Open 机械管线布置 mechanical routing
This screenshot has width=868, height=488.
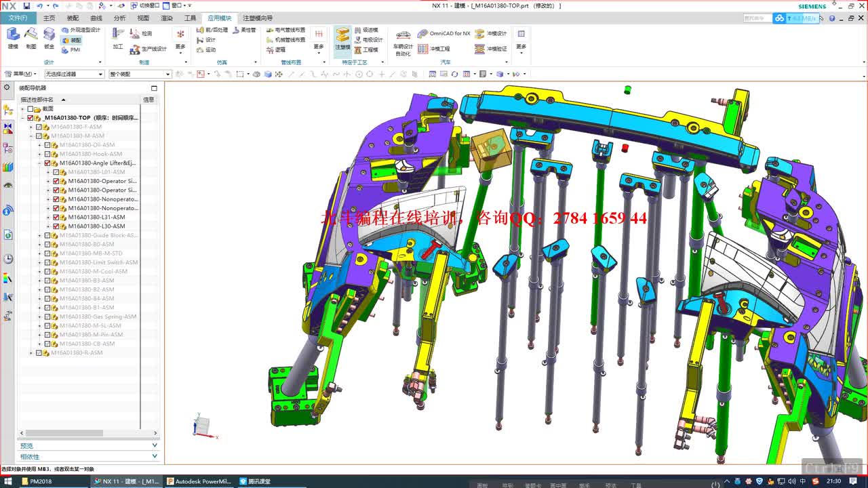pyautogui.click(x=285, y=40)
